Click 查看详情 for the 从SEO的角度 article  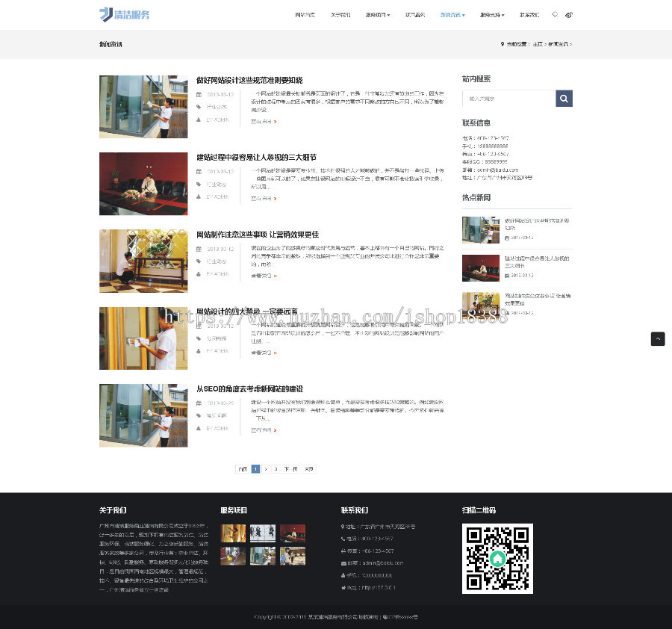261,430
